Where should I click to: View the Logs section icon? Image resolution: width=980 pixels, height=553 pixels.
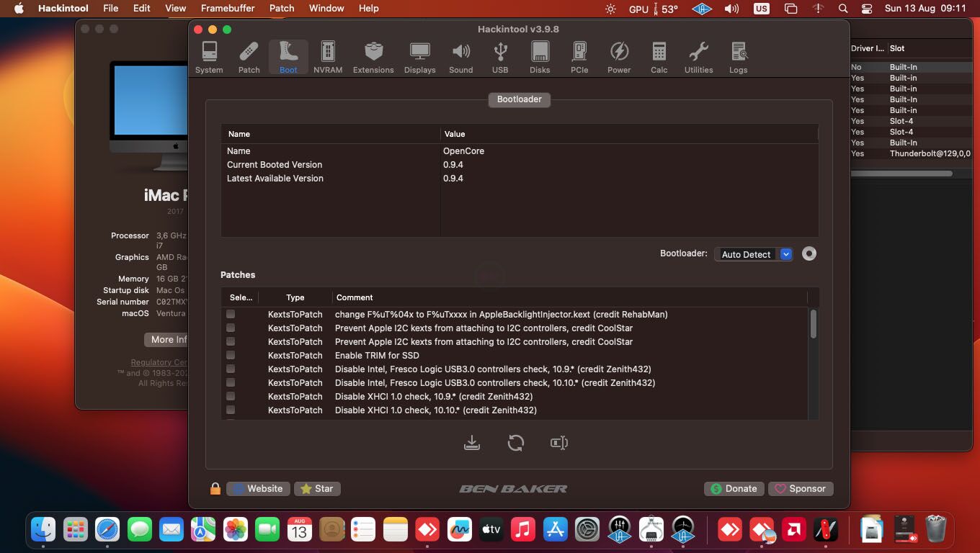coord(738,56)
